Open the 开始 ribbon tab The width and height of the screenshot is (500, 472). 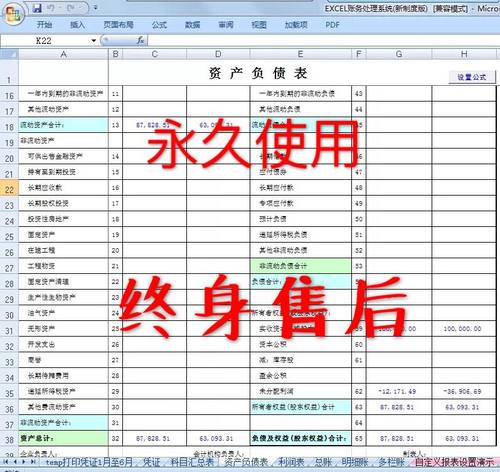pyautogui.click(x=44, y=25)
